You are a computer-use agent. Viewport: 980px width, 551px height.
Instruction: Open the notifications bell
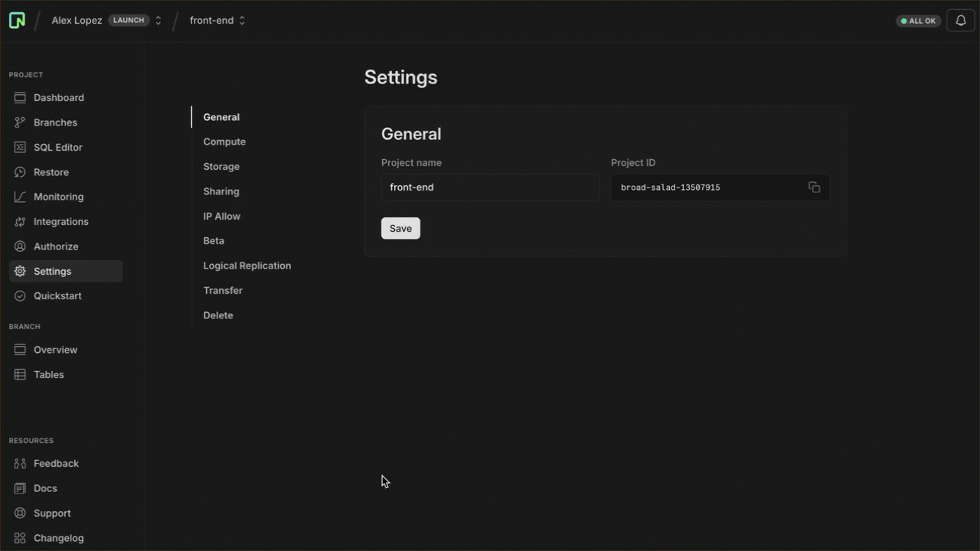tap(961, 21)
